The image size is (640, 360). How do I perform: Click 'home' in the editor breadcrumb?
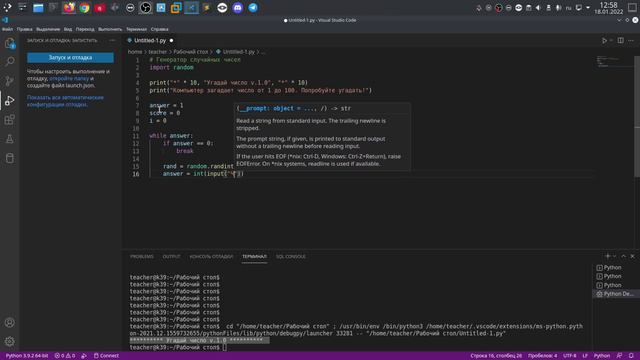pos(135,52)
